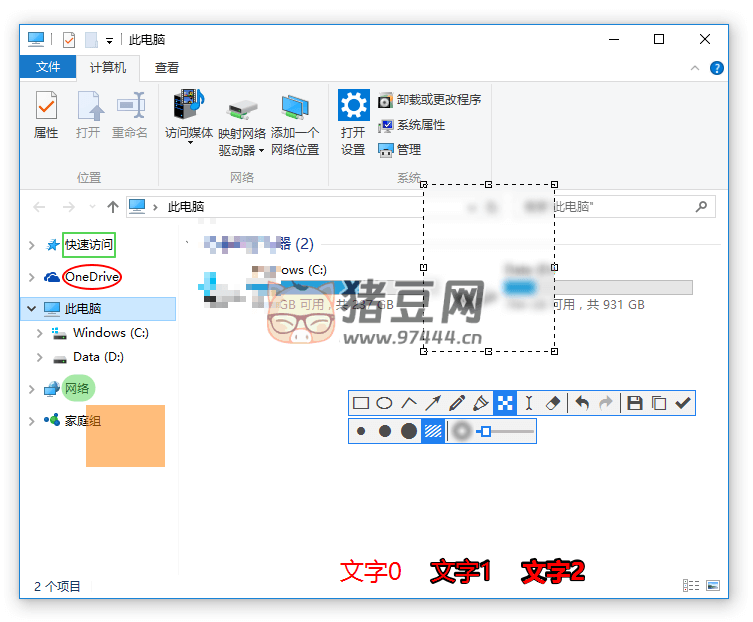Select Network in navigation pane
Screen dimensions: 753x622
[77, 389]
